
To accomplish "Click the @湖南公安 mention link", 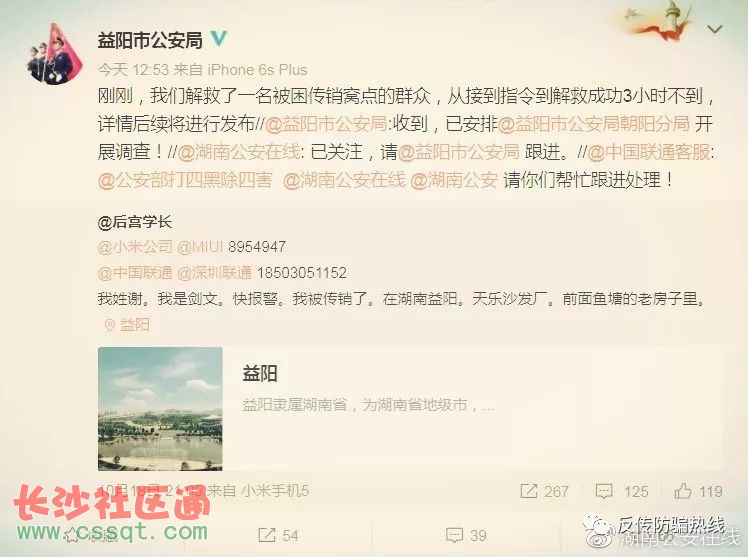I will click(x=454, y=180).
